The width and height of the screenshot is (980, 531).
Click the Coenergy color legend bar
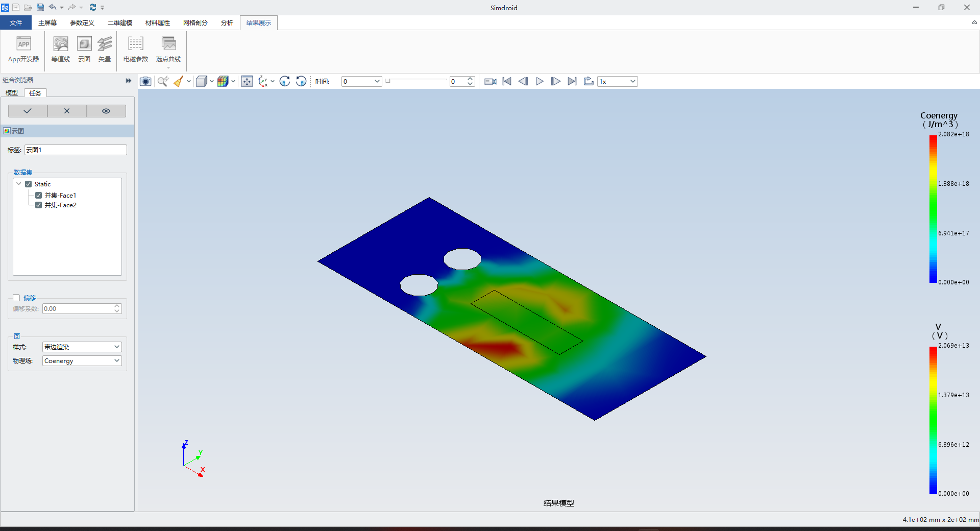(x=933, y=209)
